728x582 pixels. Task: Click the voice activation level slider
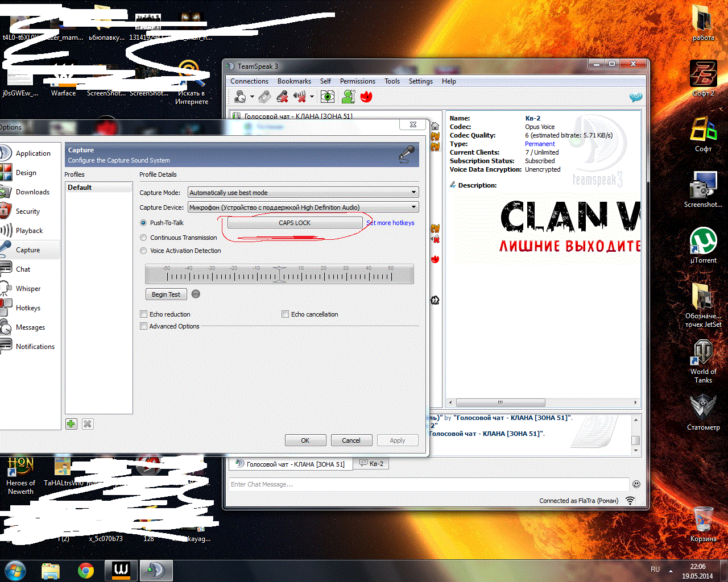point(279,275)
